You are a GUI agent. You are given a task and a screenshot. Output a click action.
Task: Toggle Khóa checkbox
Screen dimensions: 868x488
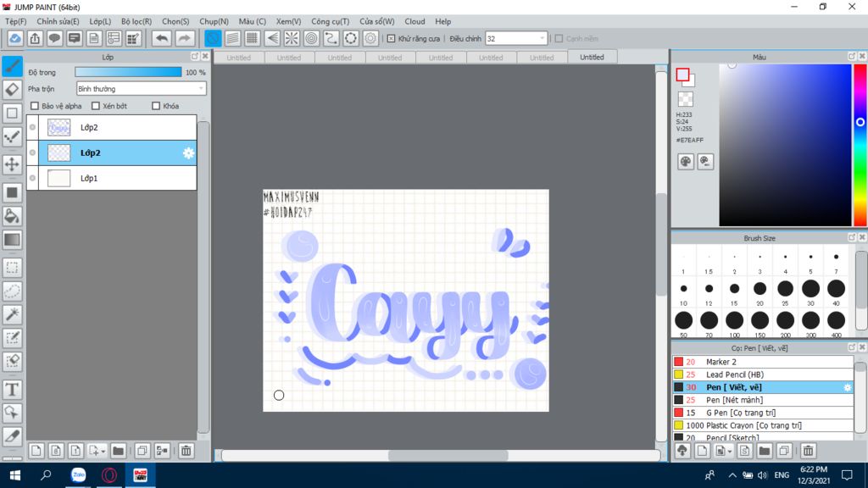coord(156,106)
